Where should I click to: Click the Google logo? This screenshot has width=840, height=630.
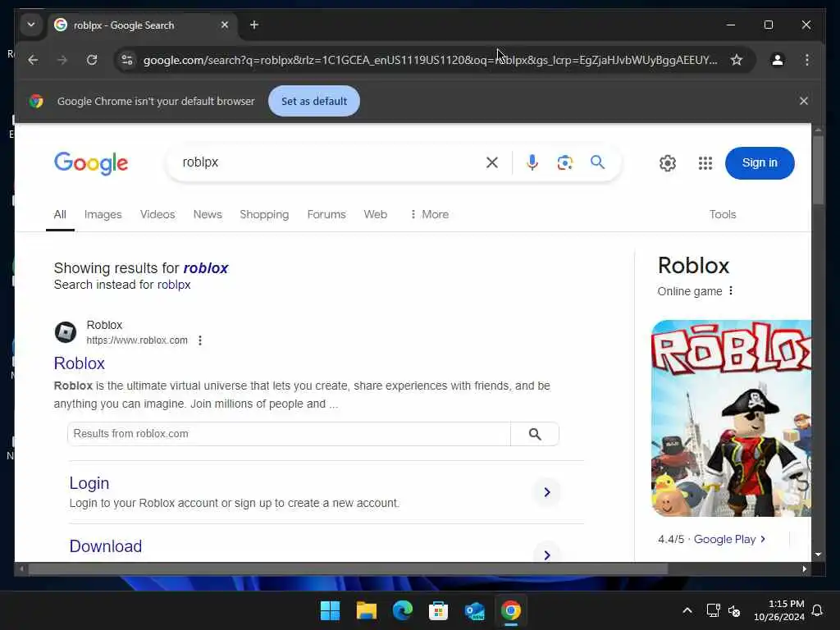click(91, 163)
